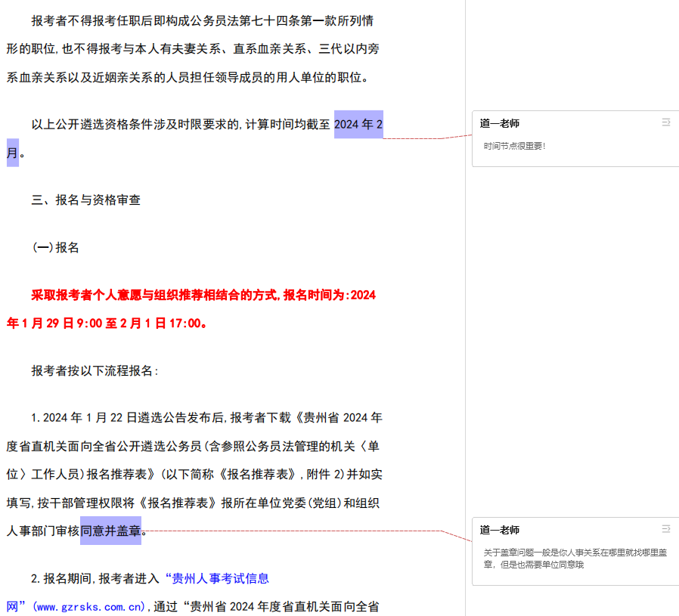The width and height of the screenshot is (679, 616).
Task: Click author name 道一老师 on the 盖章 comment
Action: (x=500, y=530)
